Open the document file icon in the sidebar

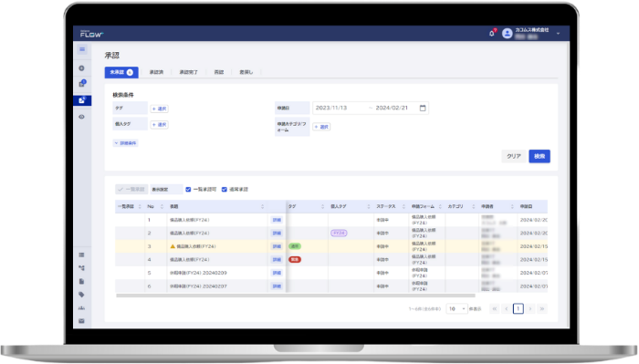[x=81, y=281]
